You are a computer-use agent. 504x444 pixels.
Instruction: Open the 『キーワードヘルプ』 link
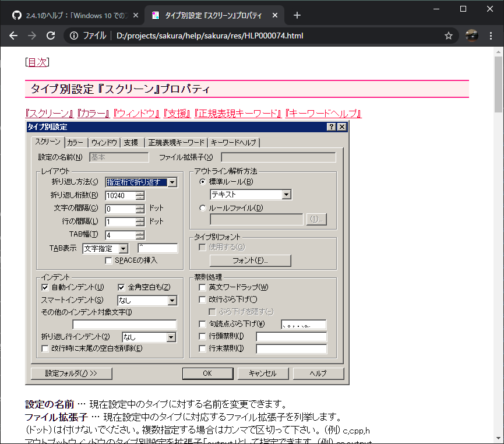tap(323, 113)
